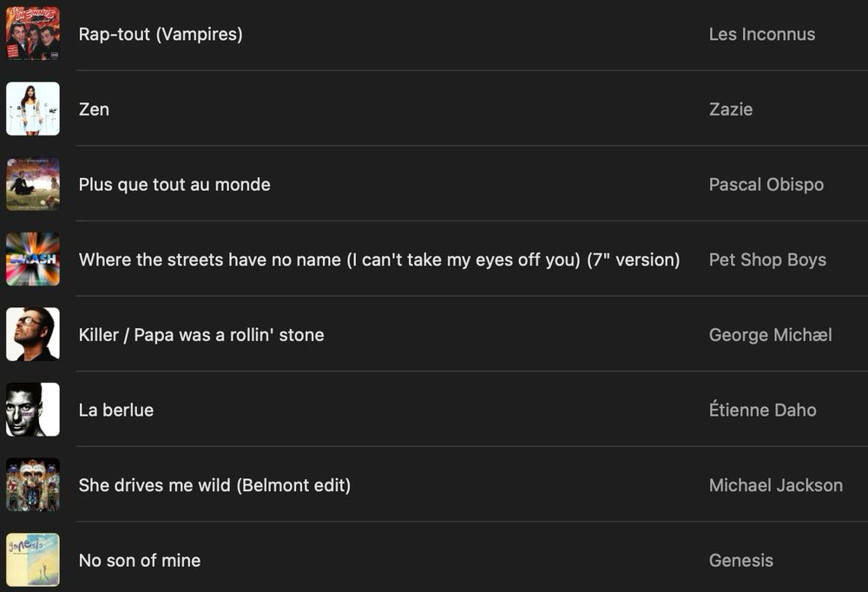Click the Pascal Obispo album artwork

[33, 184]
